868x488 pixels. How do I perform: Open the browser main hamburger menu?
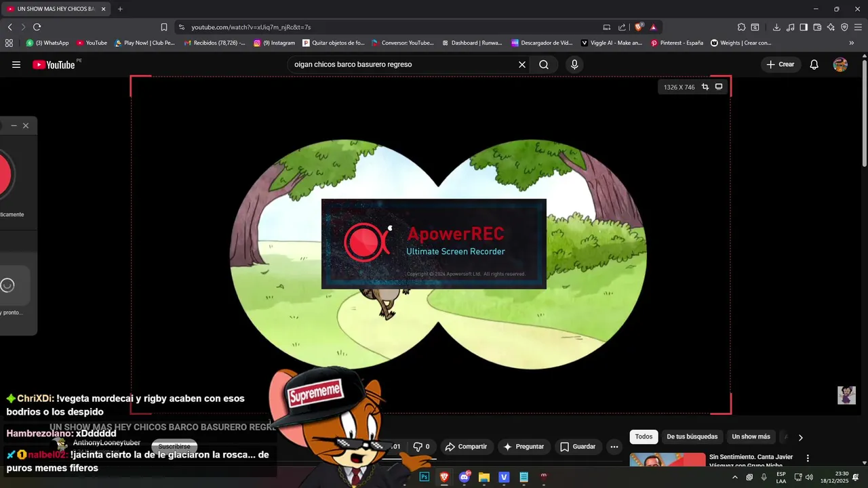[x=859, y=27]
